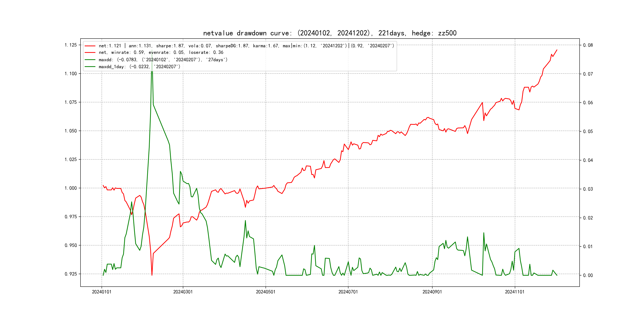Click the 1.125 left y-axis label

pyautogui.click(x=71, y=45)
